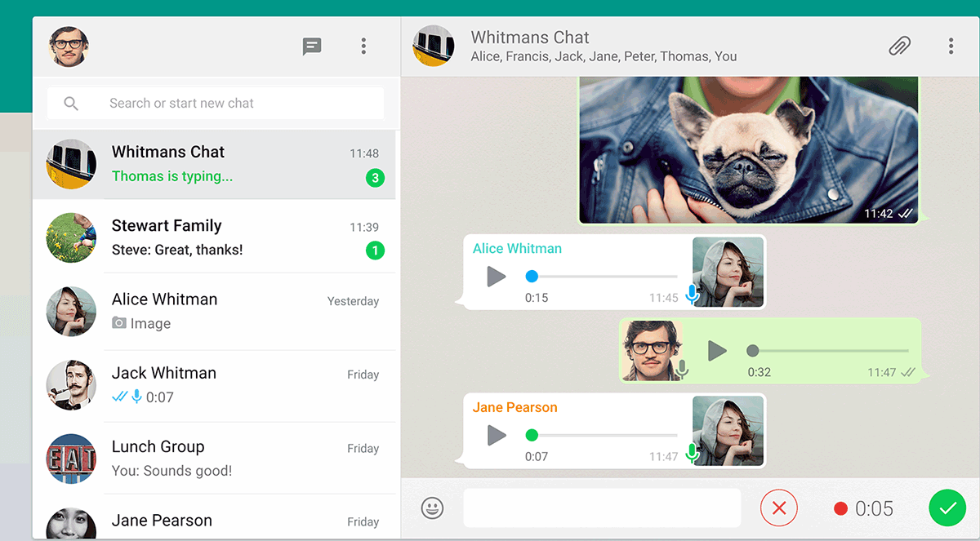View the pug dog photo message

tap(748, 151)
